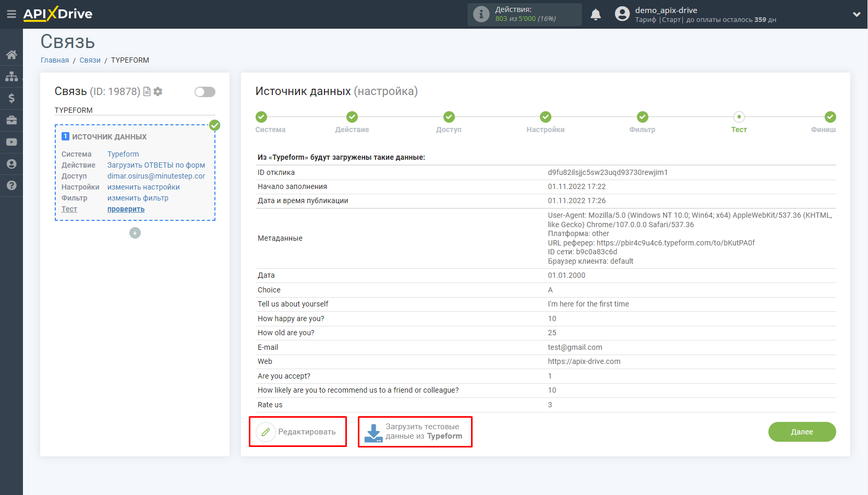Open the profile icon in sidebar
Viewport: 868px width, 495px height.
(x=11, y=164)
